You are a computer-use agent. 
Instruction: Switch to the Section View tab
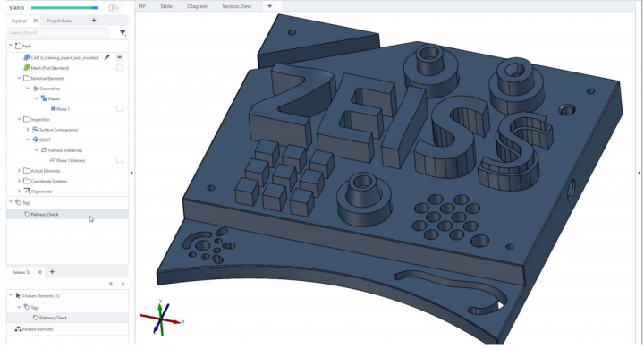[236, 6]
